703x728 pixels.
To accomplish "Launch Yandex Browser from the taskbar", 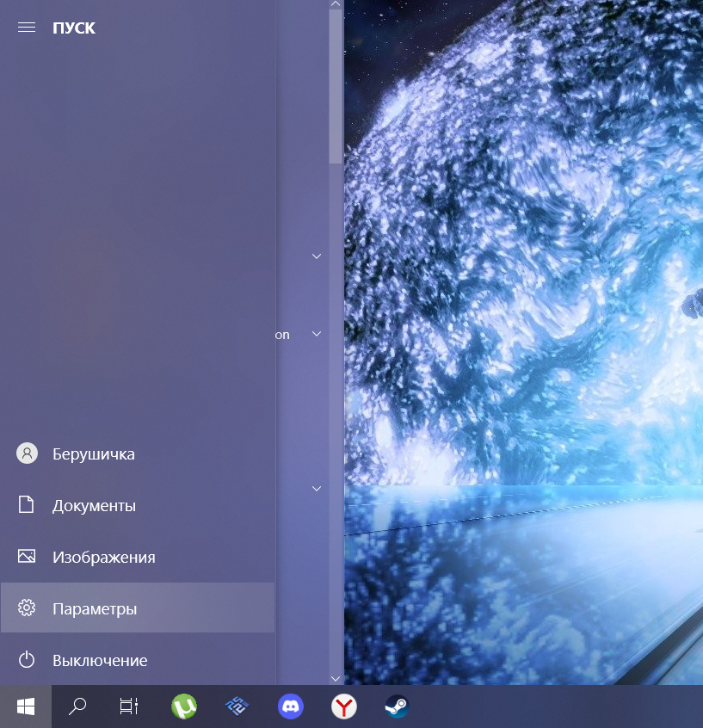I will [344, 706].
